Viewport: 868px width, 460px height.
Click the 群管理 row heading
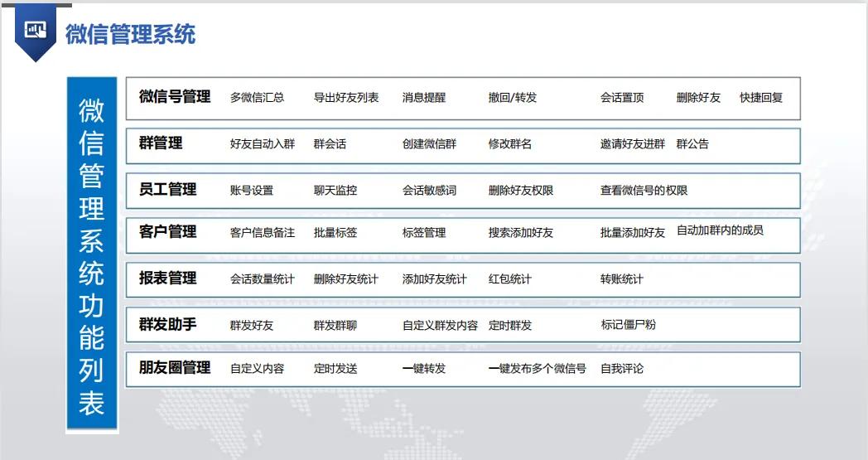click(161, 143)
